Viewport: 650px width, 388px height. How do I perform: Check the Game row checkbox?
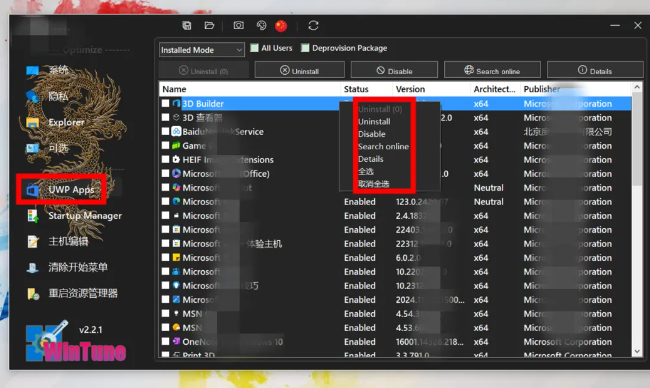tap(165, 146)
